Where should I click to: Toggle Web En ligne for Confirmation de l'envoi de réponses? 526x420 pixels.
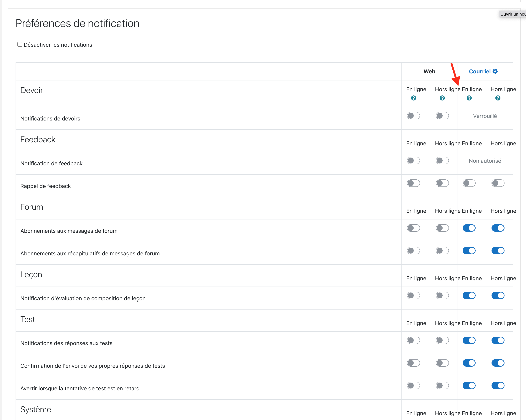point(413,363)
